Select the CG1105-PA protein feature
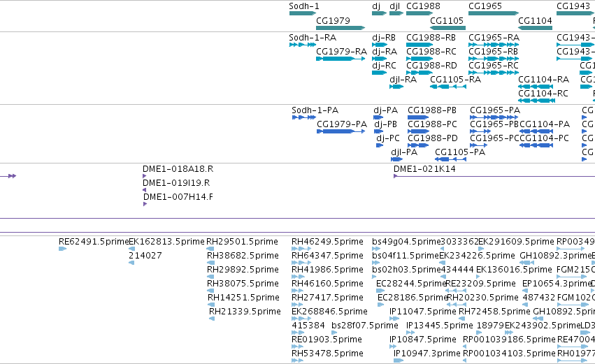The width and height of the screenshot is (595, 364). tap(450, 159)
